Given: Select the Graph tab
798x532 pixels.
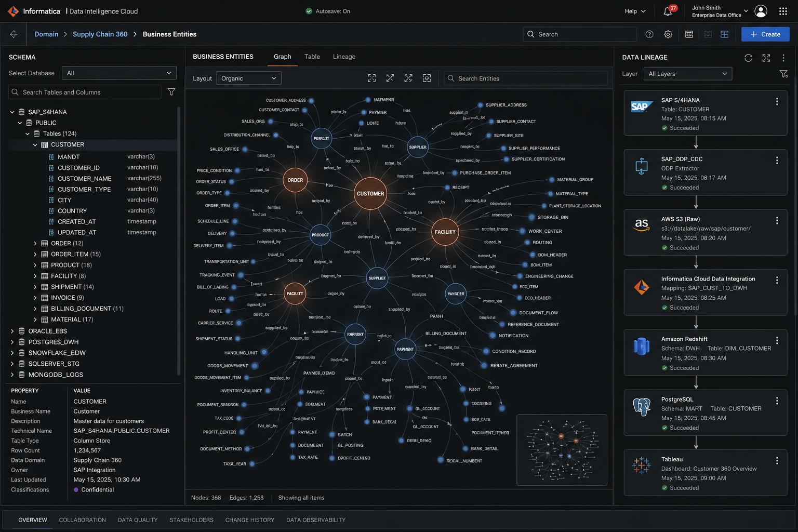Looking at the screenshot, I should click(x=282, y=57).
